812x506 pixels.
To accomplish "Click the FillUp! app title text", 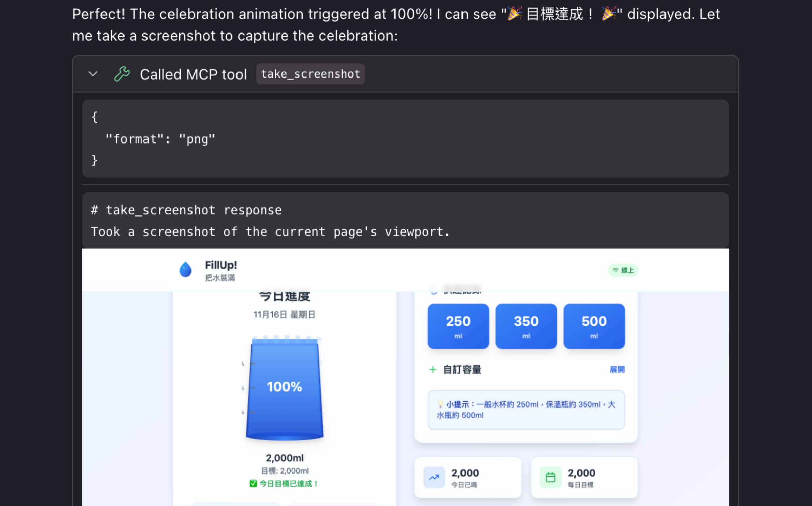I will [221, 265].
